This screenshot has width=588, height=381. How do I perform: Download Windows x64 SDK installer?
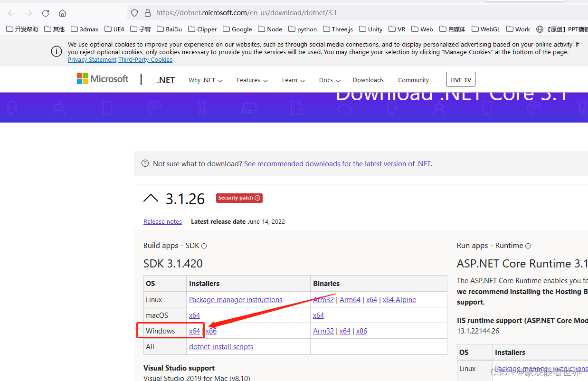194,331
